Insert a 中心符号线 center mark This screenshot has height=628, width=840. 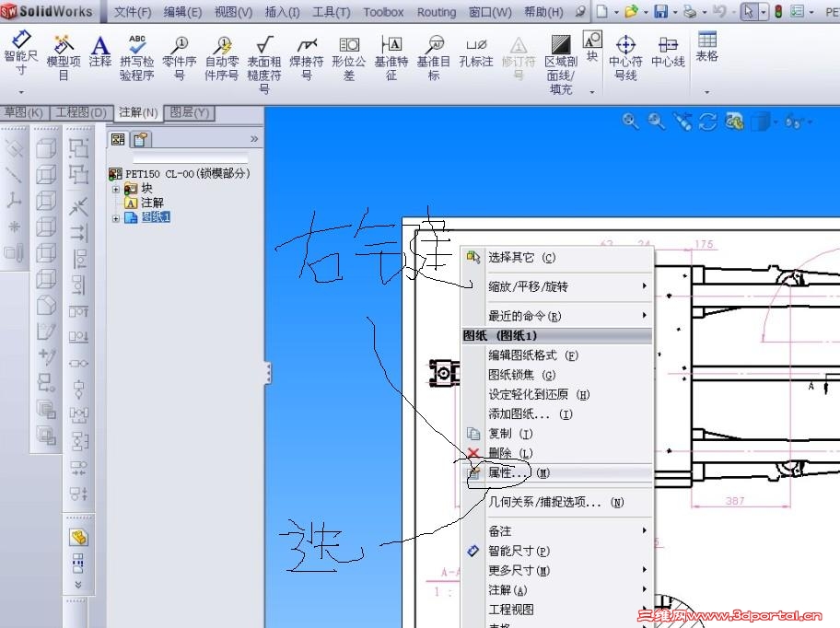pyautogui.click(x=625, y=58)
